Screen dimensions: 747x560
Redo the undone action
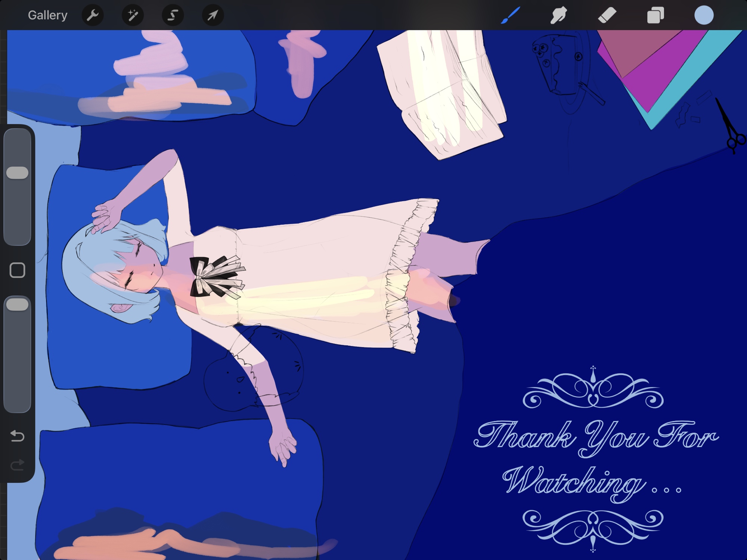(x=17, y=465)
